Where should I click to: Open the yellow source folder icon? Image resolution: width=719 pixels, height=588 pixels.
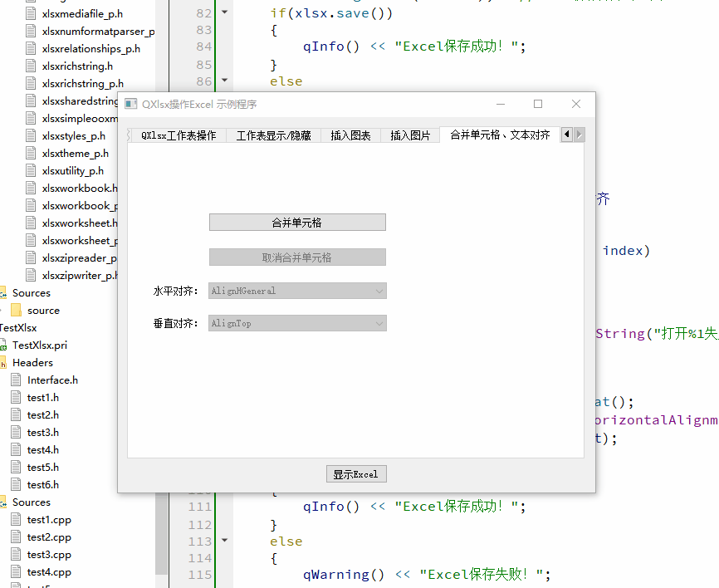[x=18, y=310]
